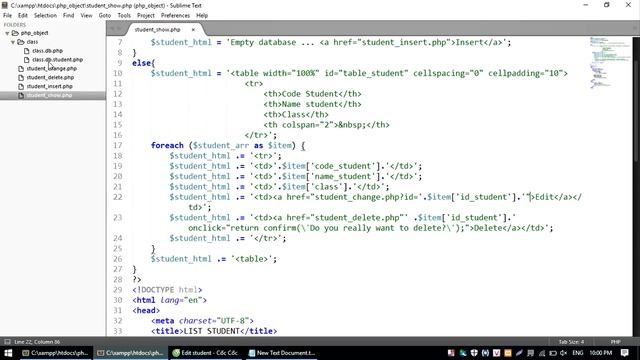Click the minimap code overview
Screen dimensions: 640x360
(x=609, y=62)
